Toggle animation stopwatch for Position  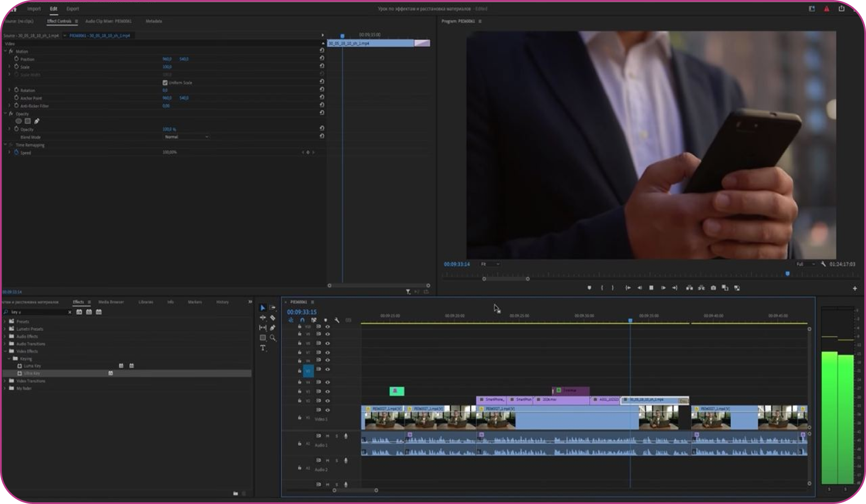click(16, 59)
